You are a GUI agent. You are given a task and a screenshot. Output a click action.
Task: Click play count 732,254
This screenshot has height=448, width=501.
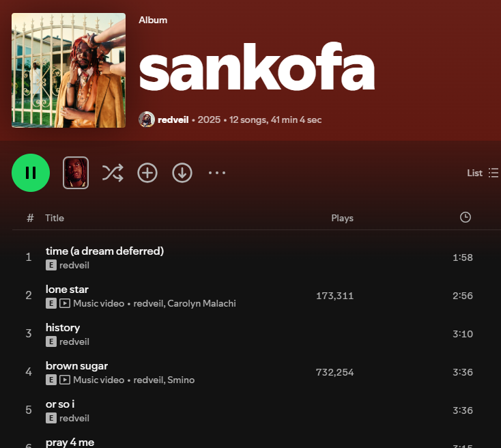click(334, 372)
